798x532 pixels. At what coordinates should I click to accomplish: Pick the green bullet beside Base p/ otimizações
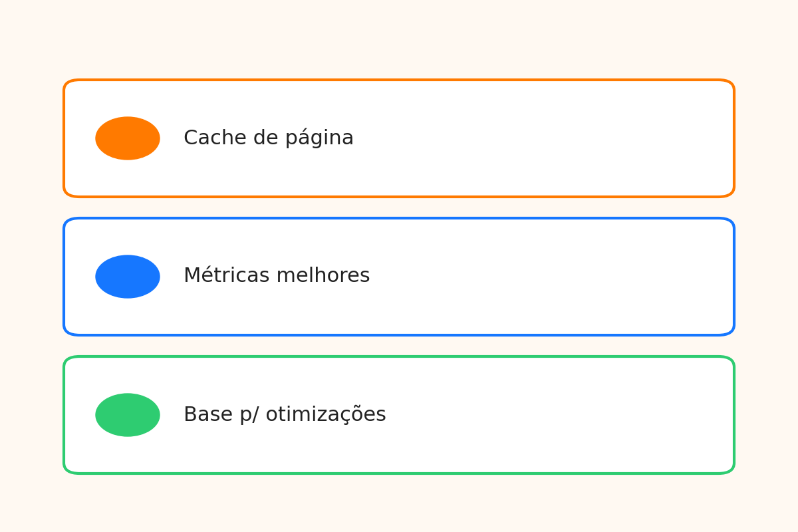click(x=128, y=415)
